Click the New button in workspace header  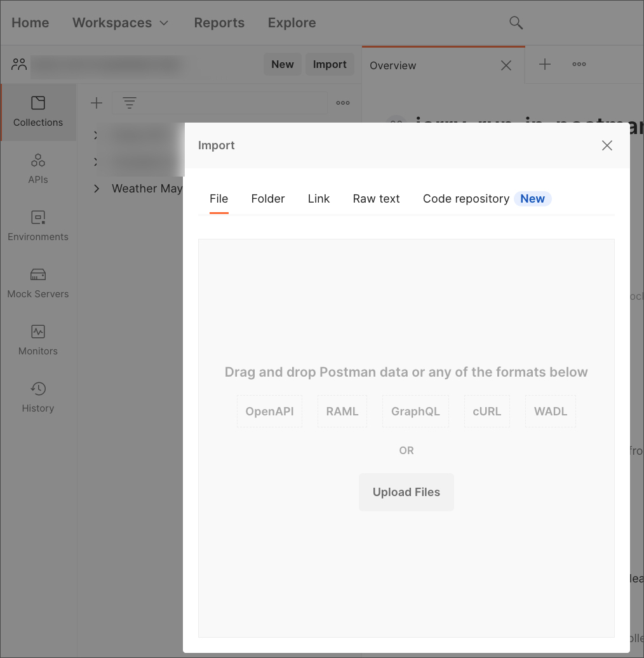point(283,64)
